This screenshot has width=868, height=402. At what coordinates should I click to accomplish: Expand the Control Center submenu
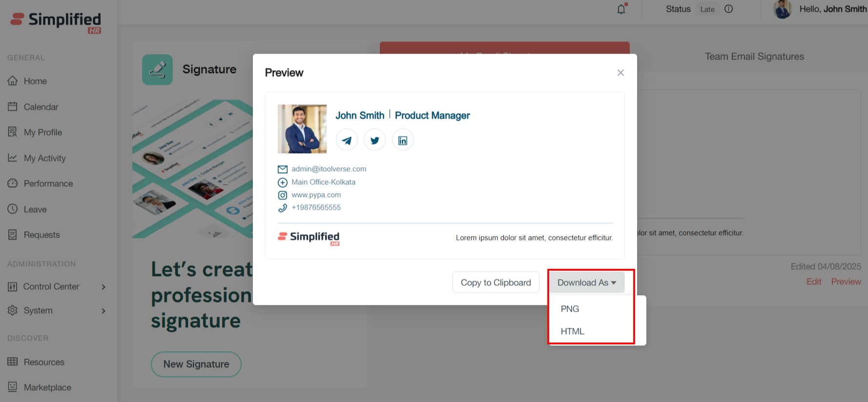[x=103, y=287]
